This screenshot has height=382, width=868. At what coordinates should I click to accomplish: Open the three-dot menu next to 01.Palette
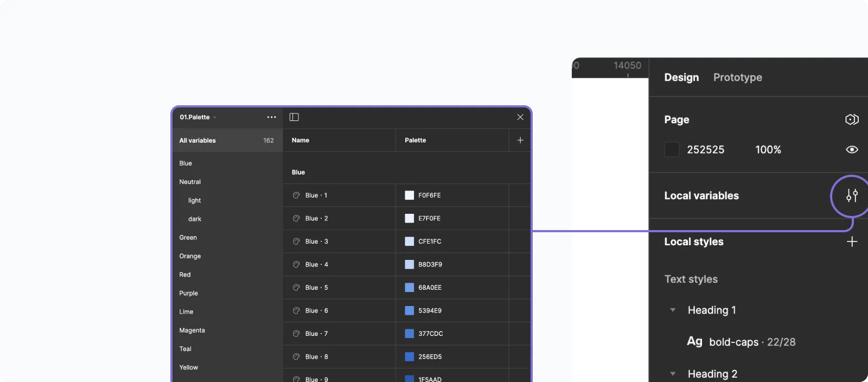[271, 117]
